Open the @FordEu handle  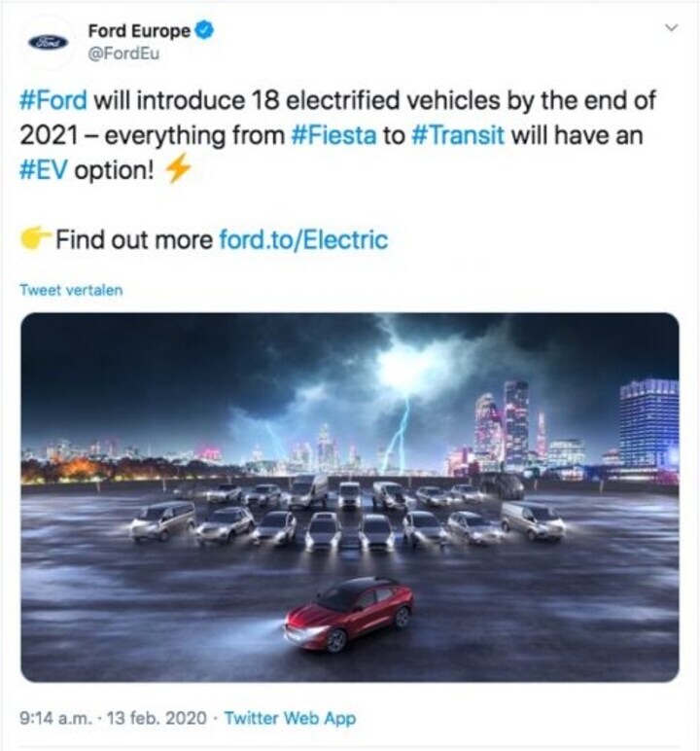point(123,54)
